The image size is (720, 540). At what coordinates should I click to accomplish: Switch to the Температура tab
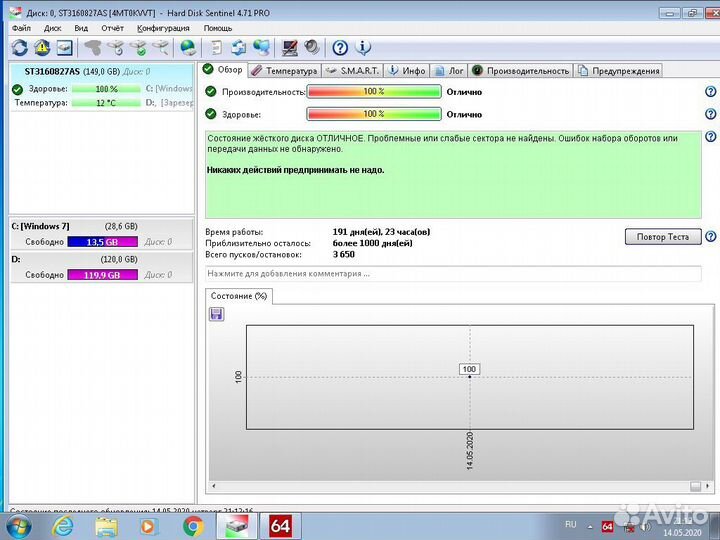[285, 71]
